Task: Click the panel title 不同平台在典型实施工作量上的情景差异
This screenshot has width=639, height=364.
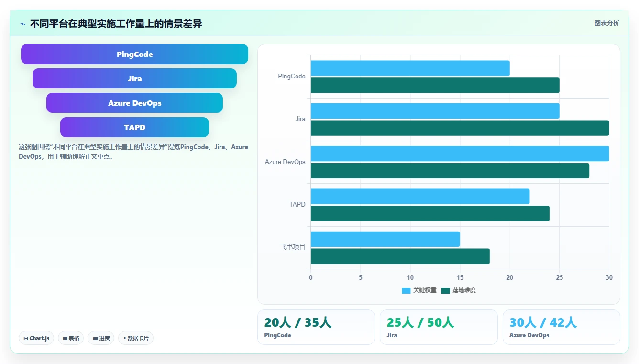Action: pyautogui.click(x=116, y=23)
